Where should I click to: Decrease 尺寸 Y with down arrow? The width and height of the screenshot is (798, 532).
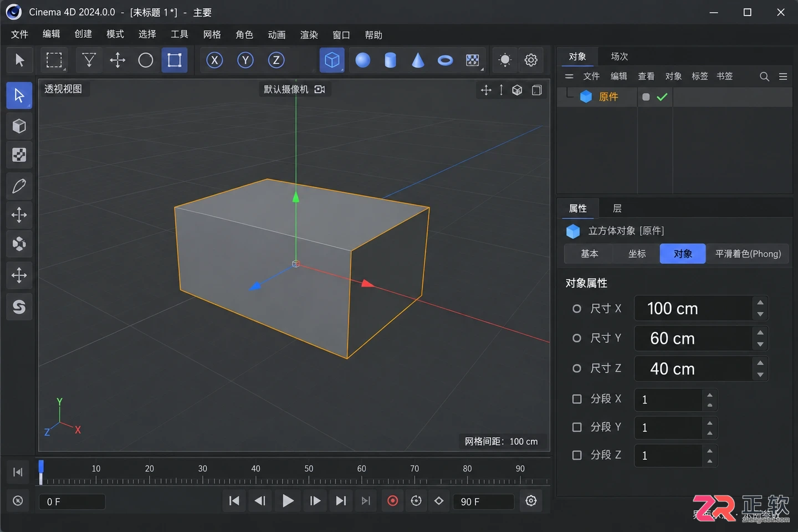pyautogui.click(x=760, y=345)
